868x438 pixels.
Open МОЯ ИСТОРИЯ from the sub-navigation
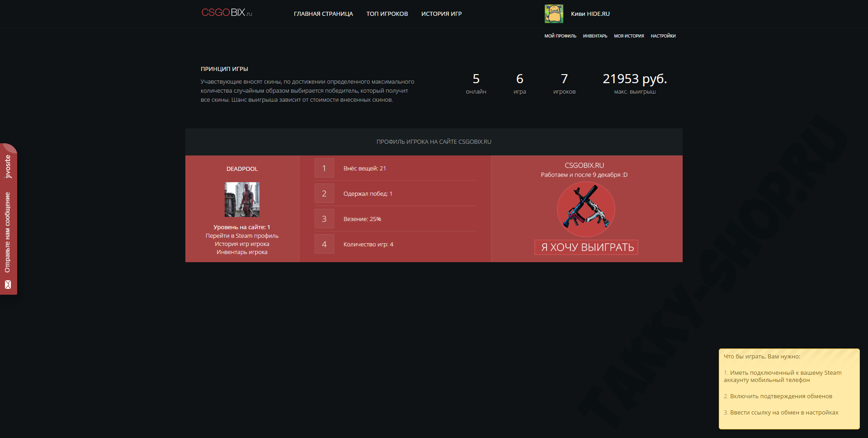click(x=628, y=36)
